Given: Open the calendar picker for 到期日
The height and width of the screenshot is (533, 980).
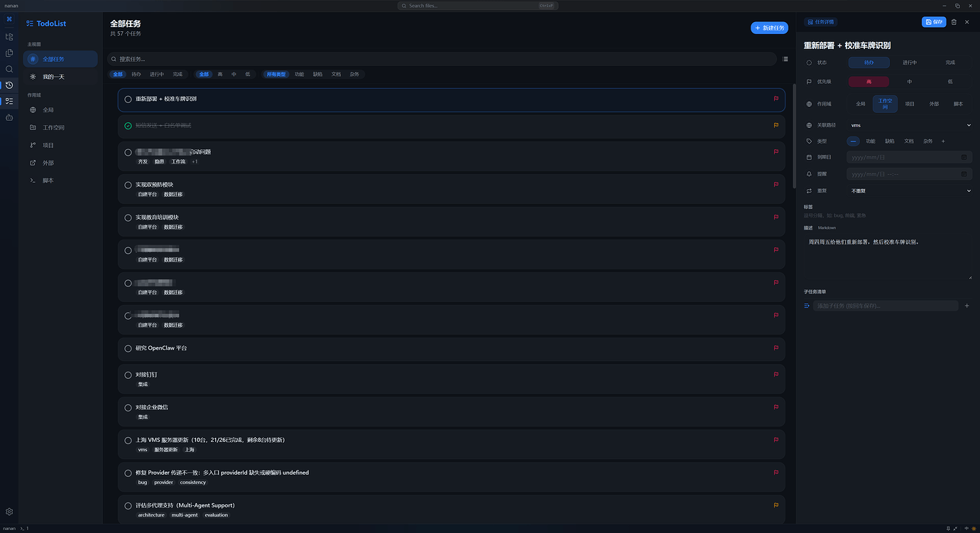Looking at the screenshot, I should pyautogui.click(x=964, y=157).
